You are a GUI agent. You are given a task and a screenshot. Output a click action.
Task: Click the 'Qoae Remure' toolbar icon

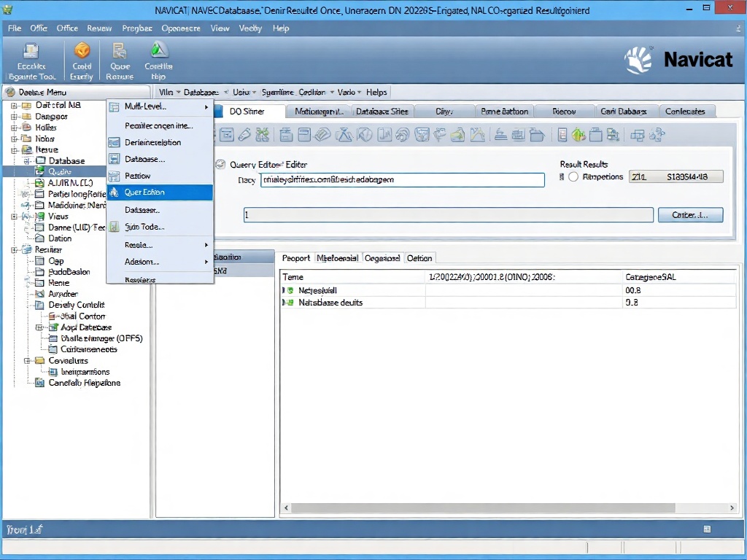coord(119,50)
